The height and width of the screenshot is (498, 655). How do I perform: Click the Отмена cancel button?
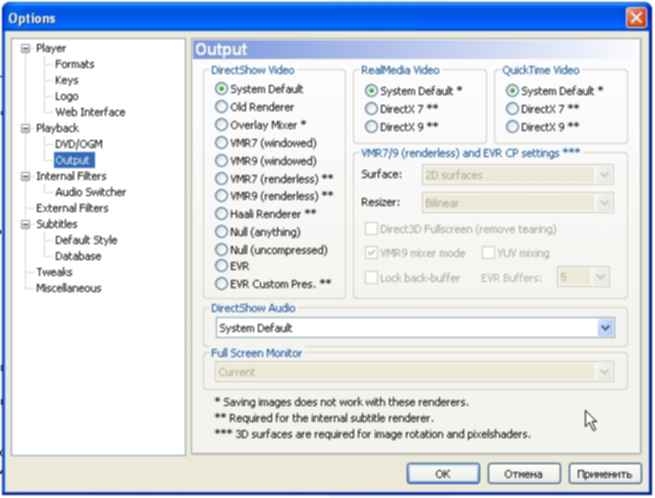click(x=523, y=474)
